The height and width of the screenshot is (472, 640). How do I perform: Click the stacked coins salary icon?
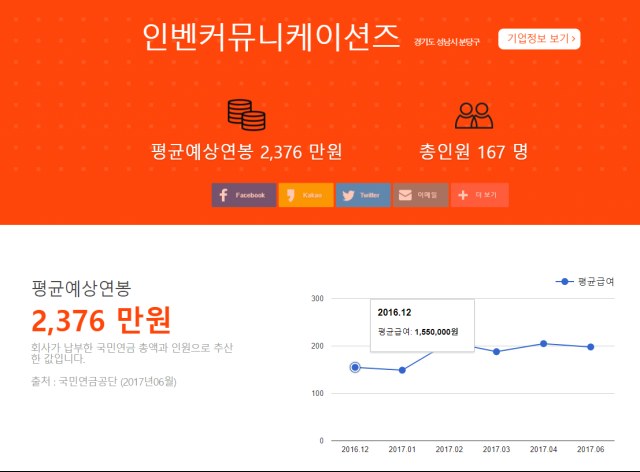point(246,115)
